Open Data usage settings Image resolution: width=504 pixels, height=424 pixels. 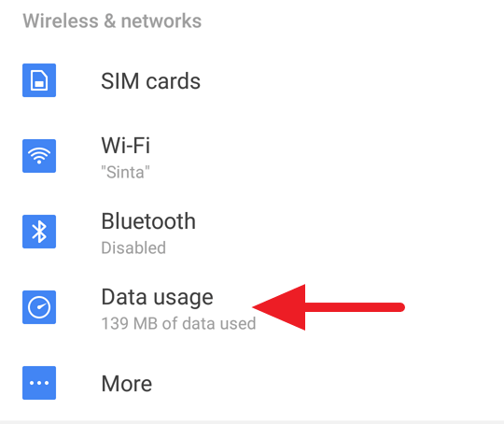click(x=252, y=307)
